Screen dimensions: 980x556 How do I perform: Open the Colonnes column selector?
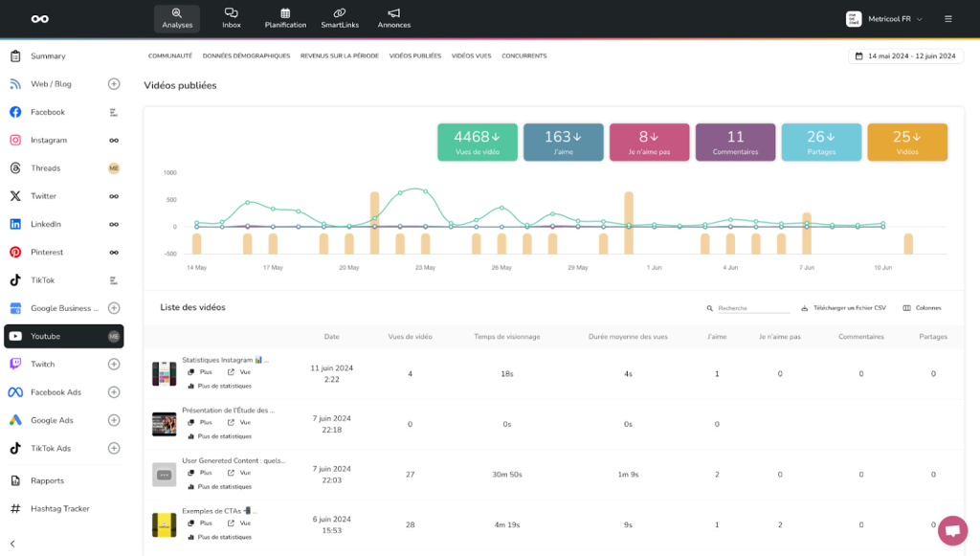[x=923, y=308]
